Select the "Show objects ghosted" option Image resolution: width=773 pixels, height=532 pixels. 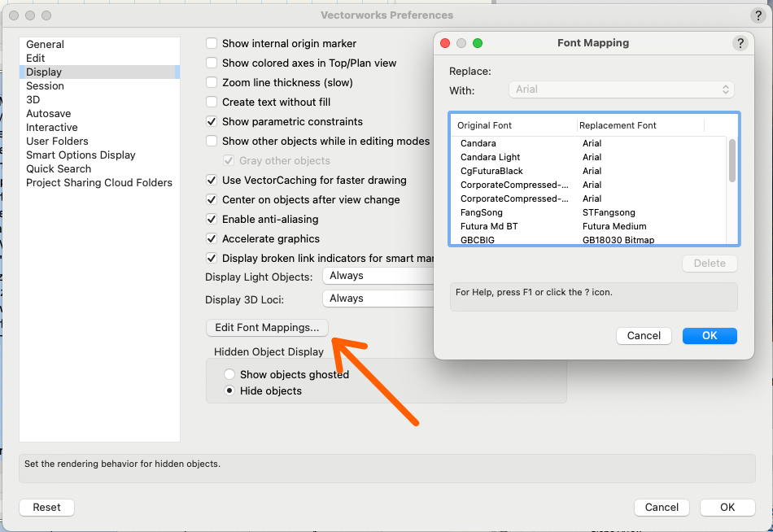point(229,374)
